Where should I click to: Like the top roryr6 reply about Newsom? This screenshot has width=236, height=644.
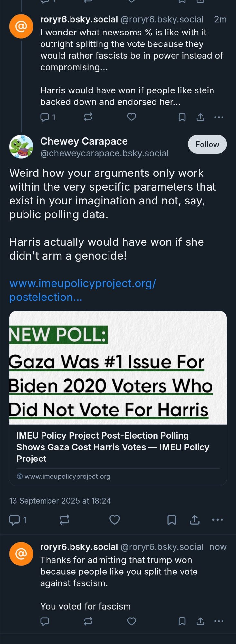[132, 117]
